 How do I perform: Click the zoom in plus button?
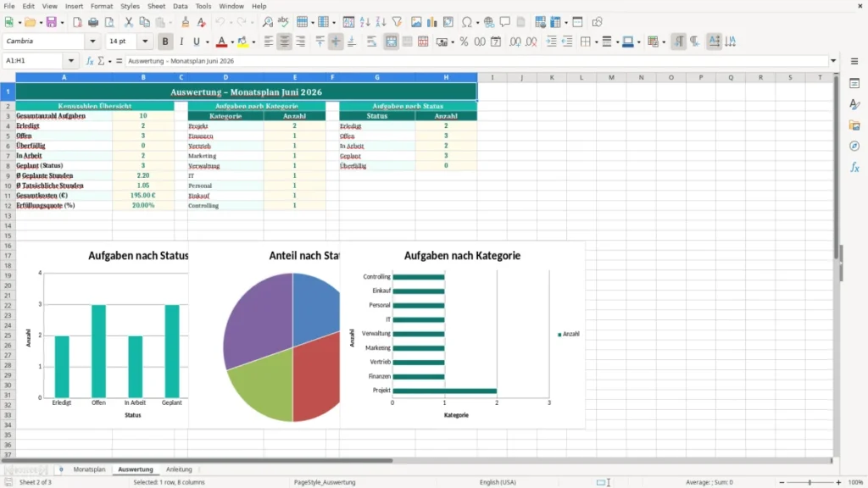(x=838, y=482)
